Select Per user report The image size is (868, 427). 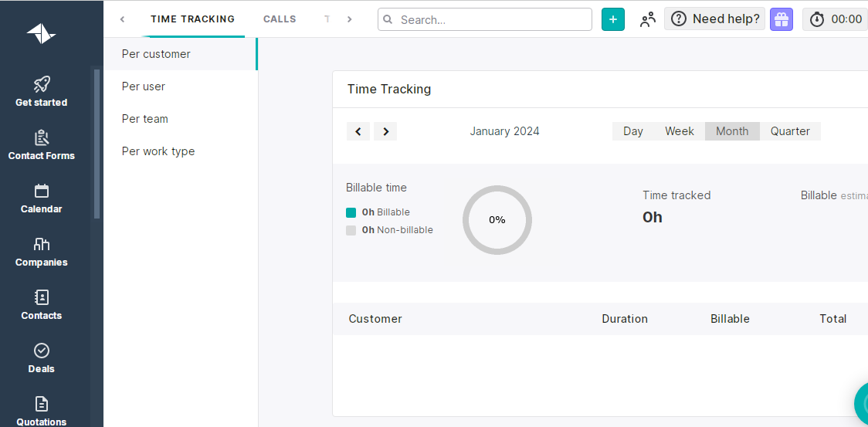[x=180, y=86]
